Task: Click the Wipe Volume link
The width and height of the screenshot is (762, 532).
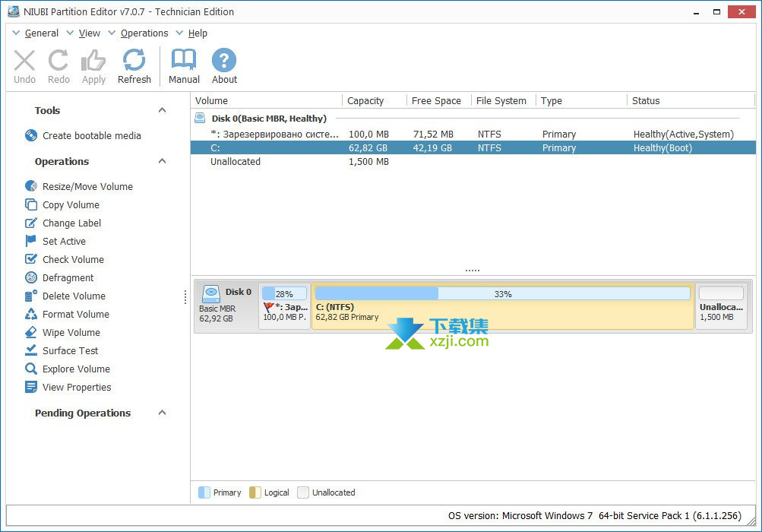Action: click(71, 333)
